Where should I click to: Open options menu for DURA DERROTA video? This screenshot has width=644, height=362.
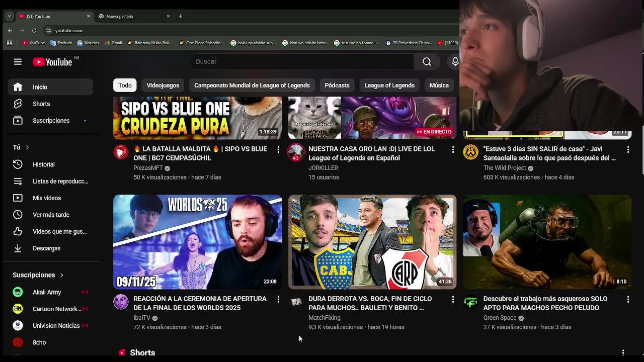tap(453, 299)
